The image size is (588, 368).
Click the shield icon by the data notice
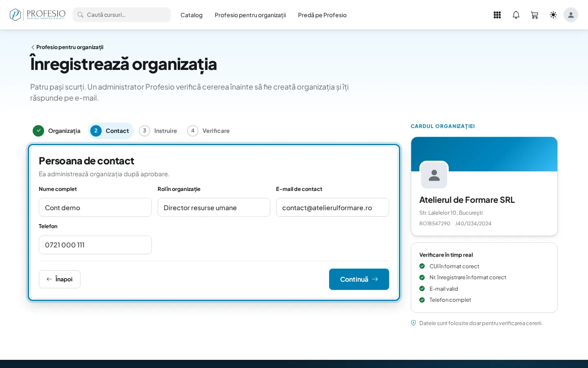coord(413,323)
